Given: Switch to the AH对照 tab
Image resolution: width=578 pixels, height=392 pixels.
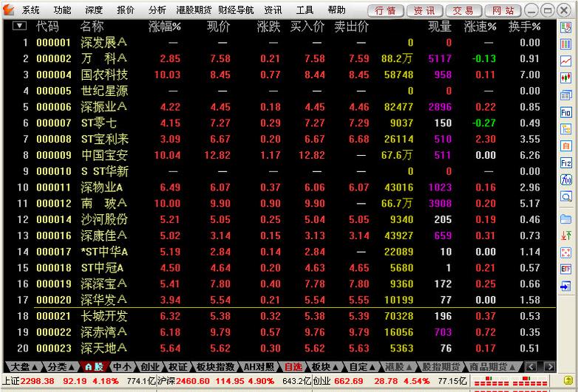Looking at the screenshot, I should (x=259, y=367).
